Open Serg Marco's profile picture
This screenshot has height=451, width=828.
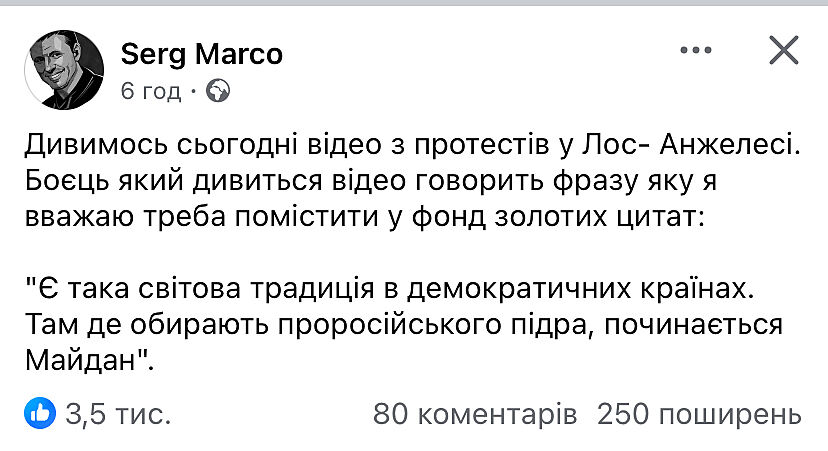coord(63,69)
